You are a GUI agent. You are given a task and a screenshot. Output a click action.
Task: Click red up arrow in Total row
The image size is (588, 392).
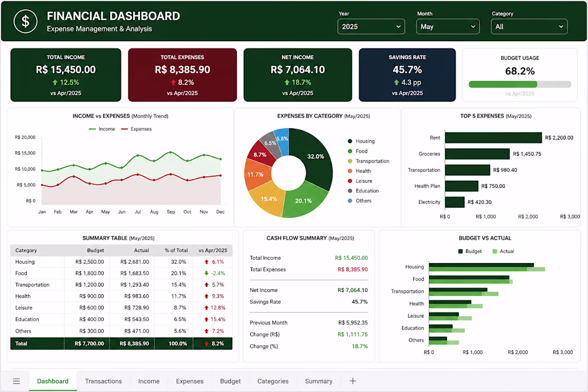(206, 344)
